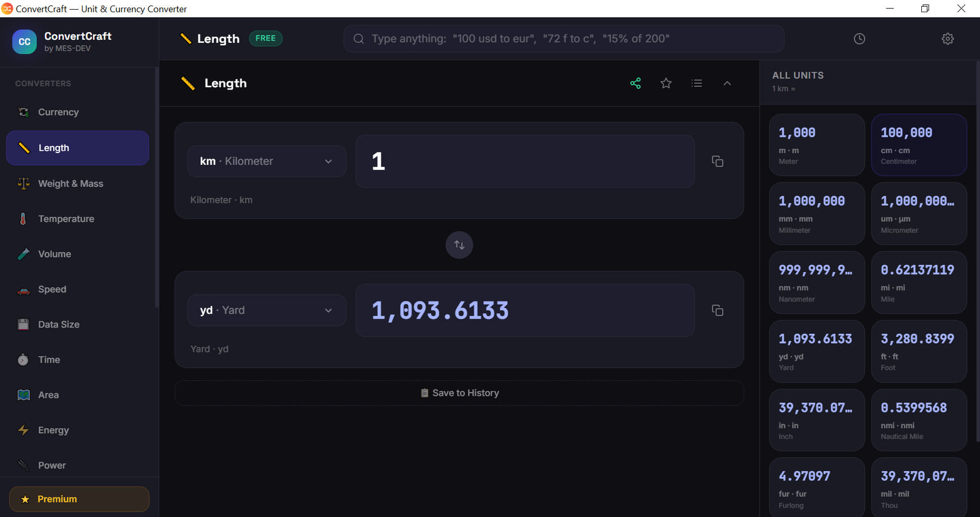Click the Weight & Mass scale icon
This screenshot has height=517, width=980.
click(24, 184)
